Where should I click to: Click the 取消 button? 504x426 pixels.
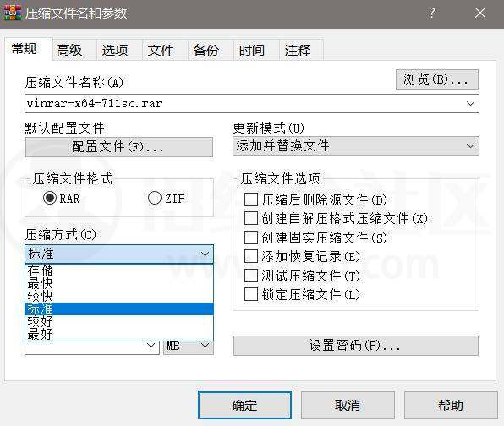coord(348,406)
